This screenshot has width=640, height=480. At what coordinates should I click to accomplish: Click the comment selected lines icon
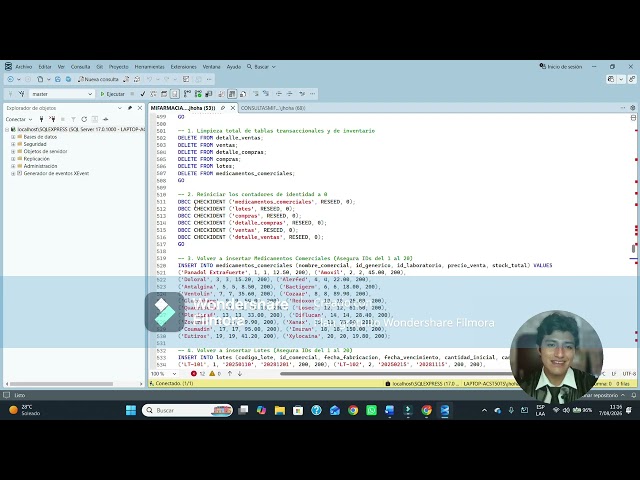click(x=256, y=94)
